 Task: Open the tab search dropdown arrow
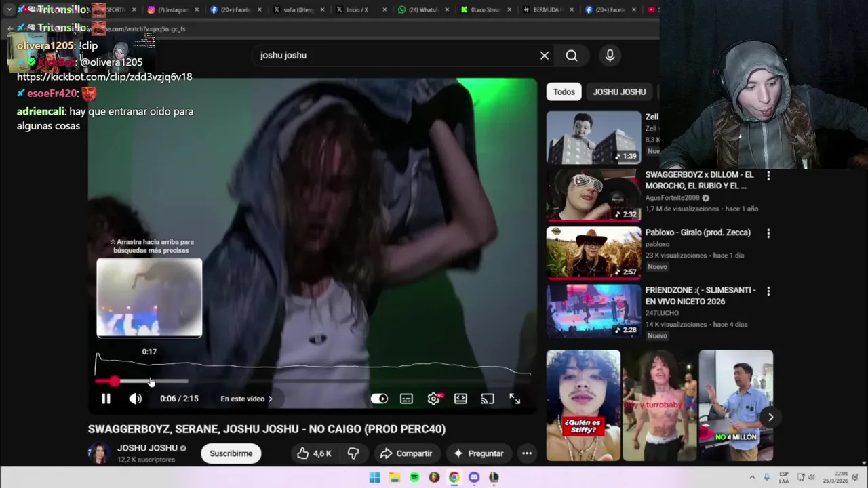[x=9, y=9]
